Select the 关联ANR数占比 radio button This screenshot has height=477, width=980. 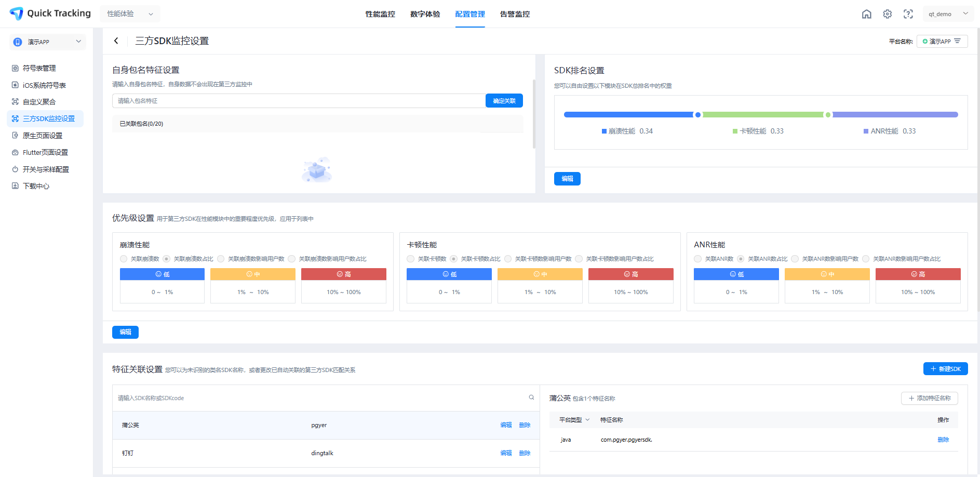pos(741,259)
